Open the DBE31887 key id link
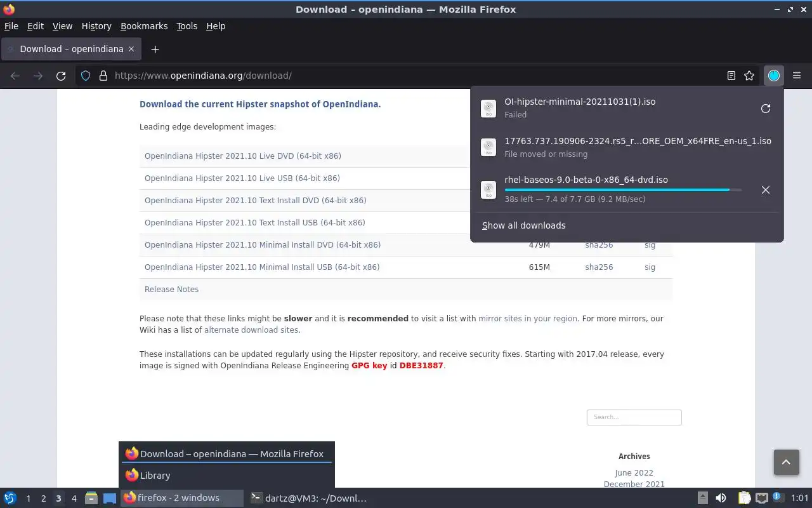This screenshot has height=508, width=812. [421, 366]
